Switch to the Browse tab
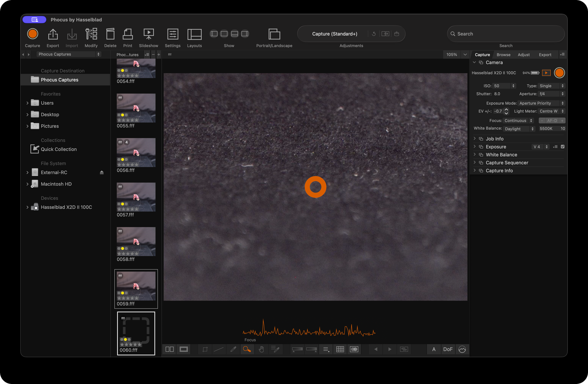The width and height of the screenshot is (588, 384). (x=503, y=54)
